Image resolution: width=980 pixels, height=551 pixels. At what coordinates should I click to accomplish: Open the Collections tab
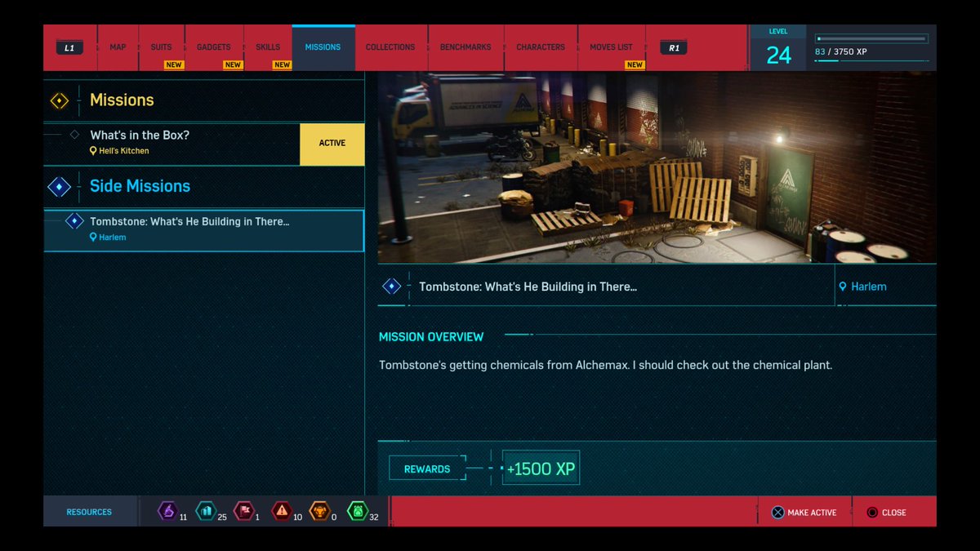point(390,47)
